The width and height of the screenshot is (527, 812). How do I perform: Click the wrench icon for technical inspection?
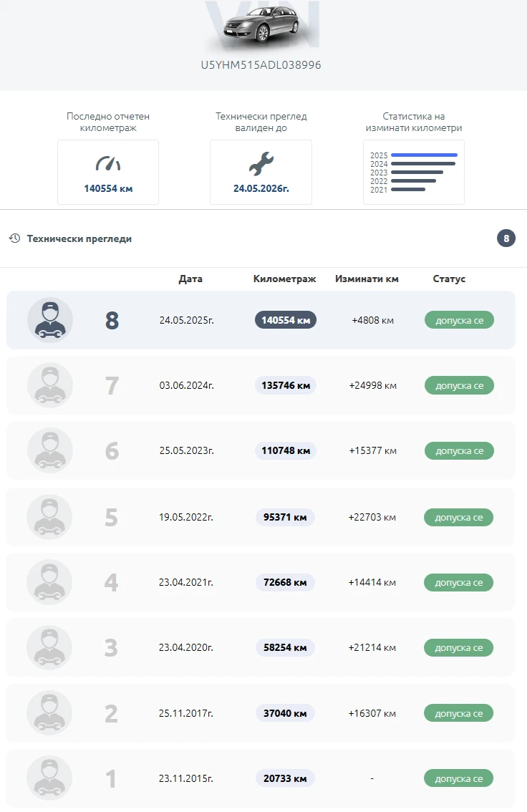coord(261,164)
